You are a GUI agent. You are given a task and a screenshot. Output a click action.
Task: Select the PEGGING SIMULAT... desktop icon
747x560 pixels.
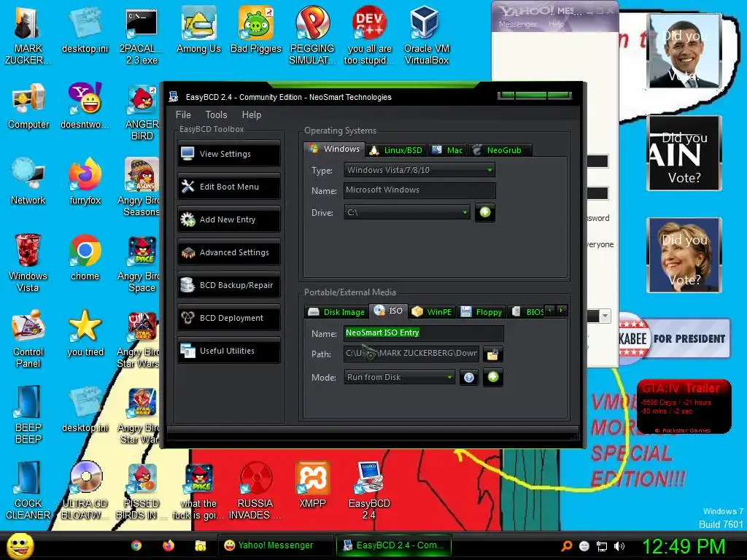(x=312, y=35)
